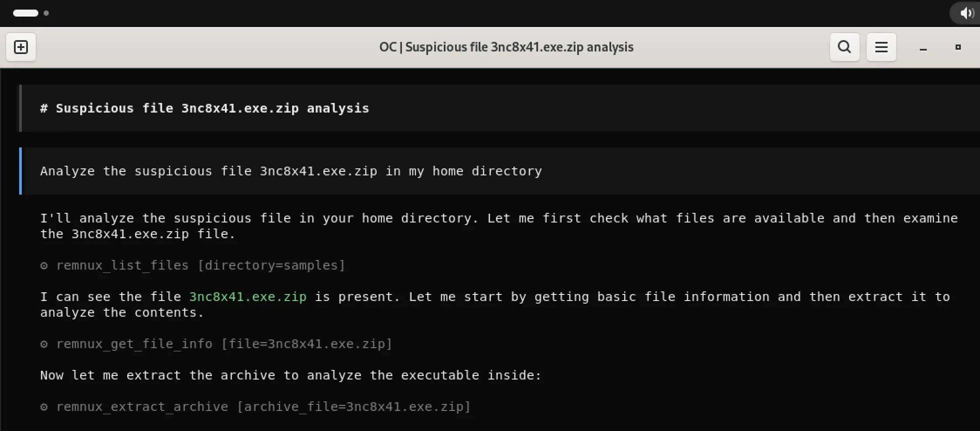Restore the window with the maximize button
This screenshot has width=980, height=431.
(x=957, y=47)
